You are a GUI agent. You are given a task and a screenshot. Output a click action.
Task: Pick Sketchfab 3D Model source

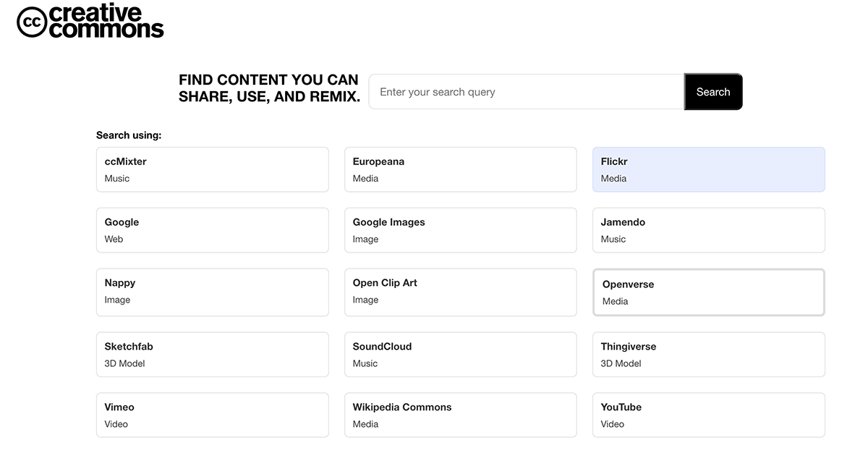coord(212,355)
